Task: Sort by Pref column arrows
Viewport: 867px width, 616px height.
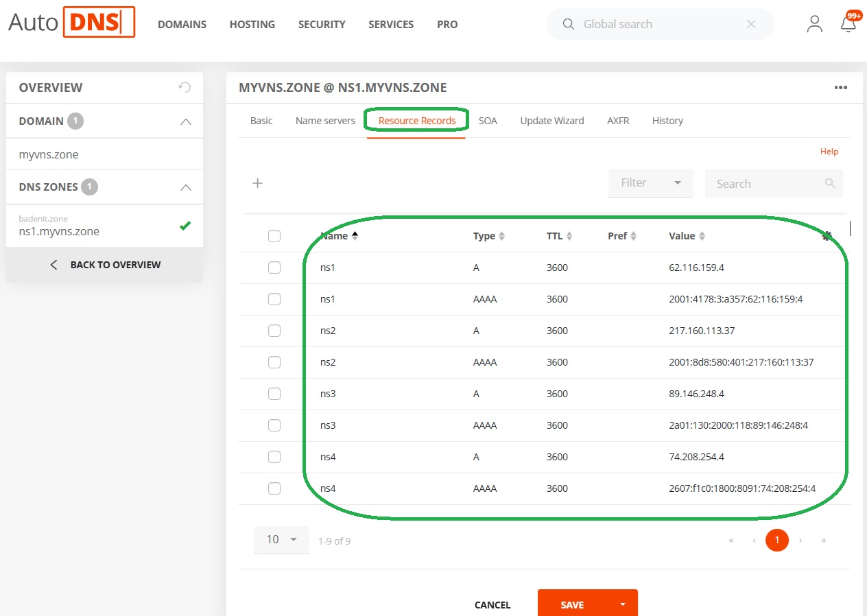Action: coord(633,236)
